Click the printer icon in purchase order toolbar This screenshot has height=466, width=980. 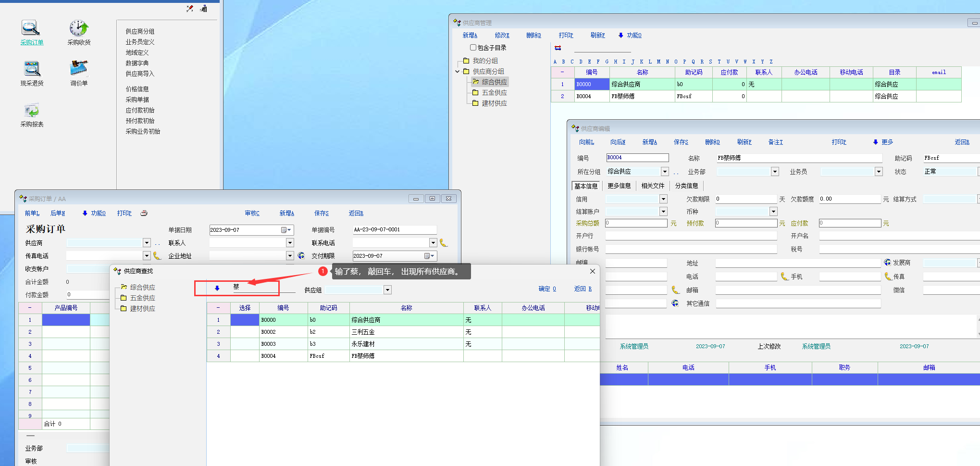(144, 213)
